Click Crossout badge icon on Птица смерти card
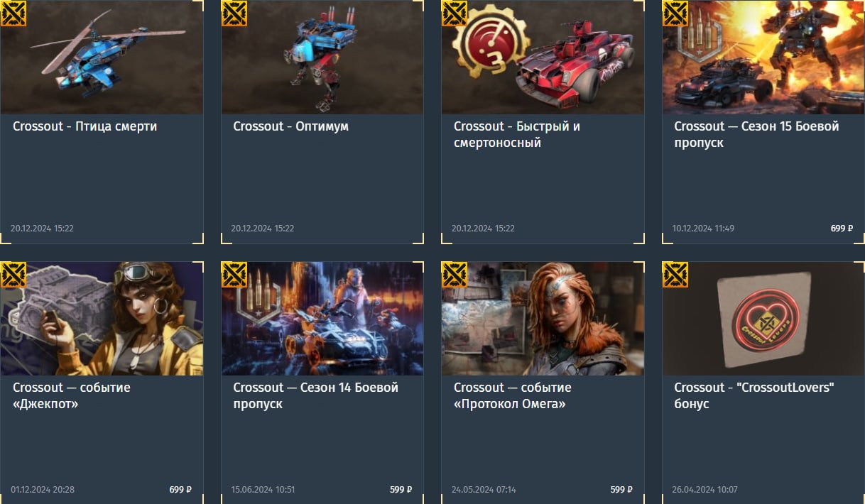Viewport: 865px width, 504px height. pyautogui.click(x=13, y=13)
